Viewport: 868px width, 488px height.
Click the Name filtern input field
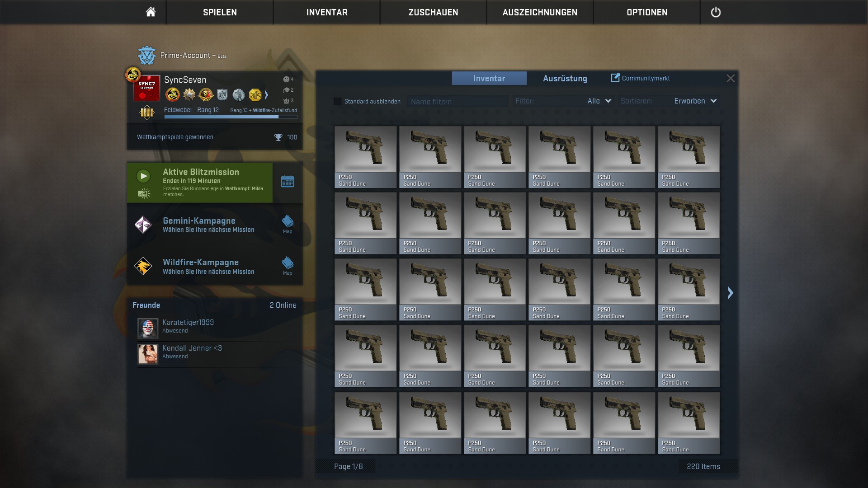457,102
